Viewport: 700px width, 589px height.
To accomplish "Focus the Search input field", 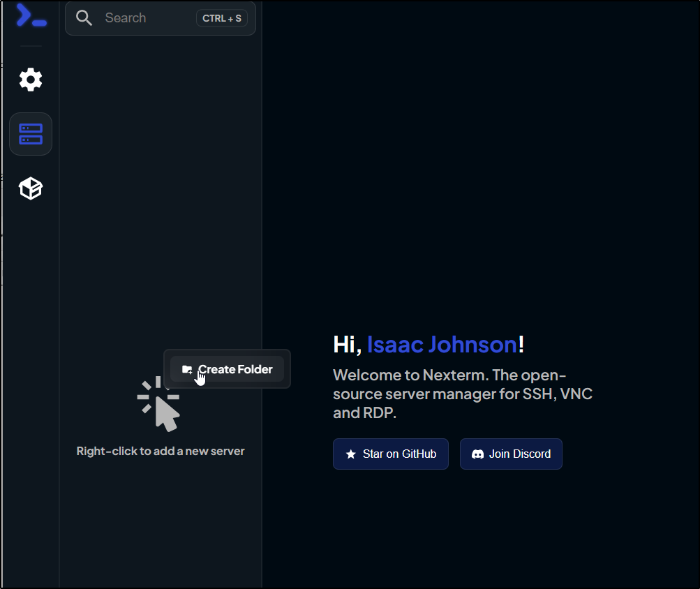I will (x=161, y=18).
